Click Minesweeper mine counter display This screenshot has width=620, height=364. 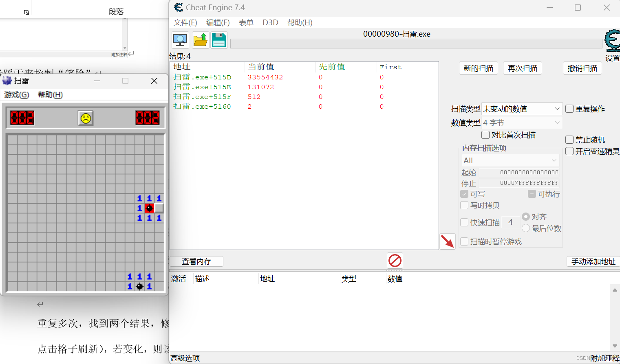22,118
